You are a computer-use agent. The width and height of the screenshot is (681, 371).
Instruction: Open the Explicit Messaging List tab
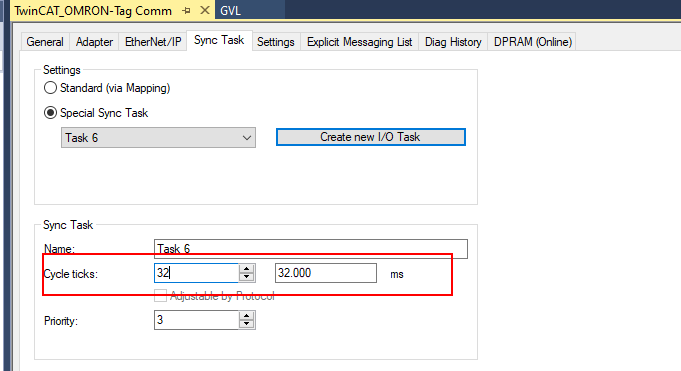pos(360,42)
